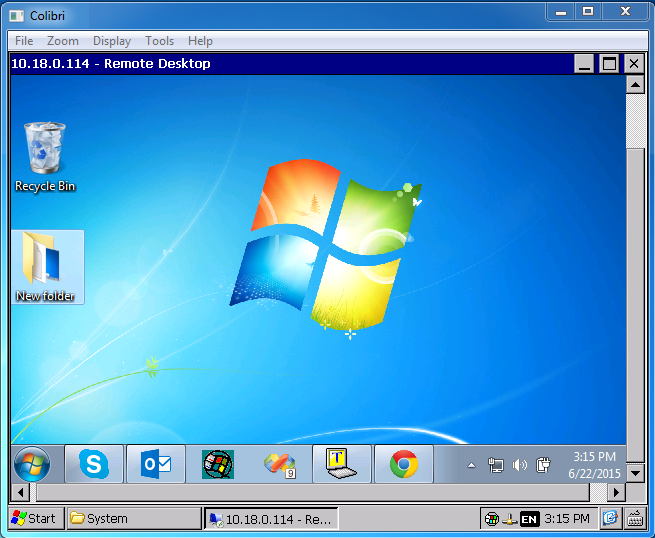Click the remote clock showing 6/22/2015
The width and height of the screenshot is (655, 538).
(x=594, y=465)
